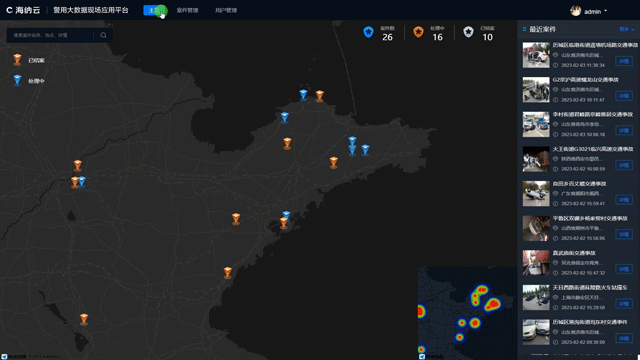
Task: Click the admin avatar picture
Action: pos(576,11)
